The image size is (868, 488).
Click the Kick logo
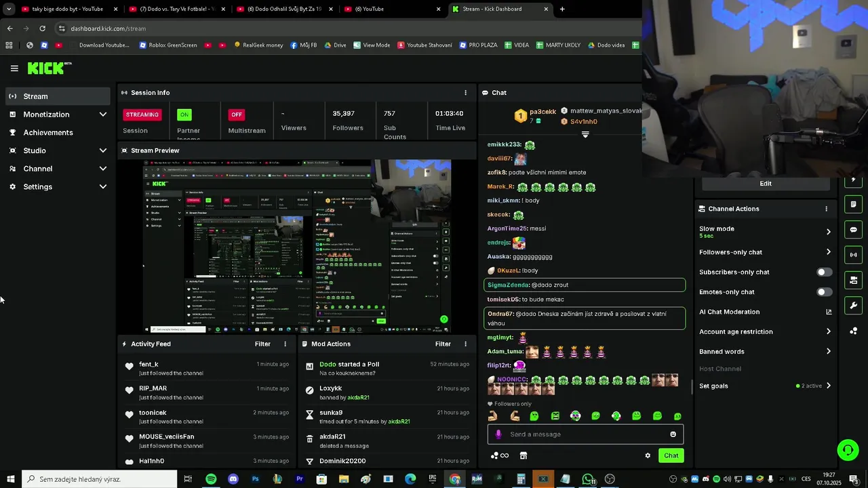(50, 68)
